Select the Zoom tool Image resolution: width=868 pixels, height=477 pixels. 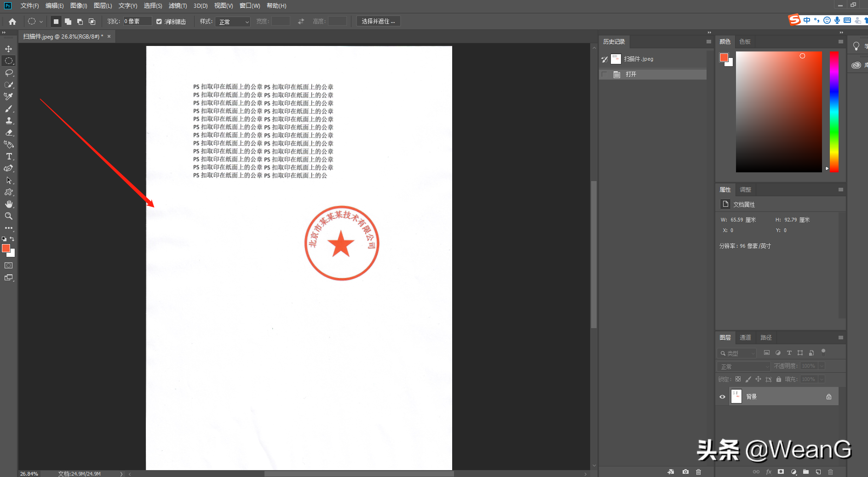point(9,216)
